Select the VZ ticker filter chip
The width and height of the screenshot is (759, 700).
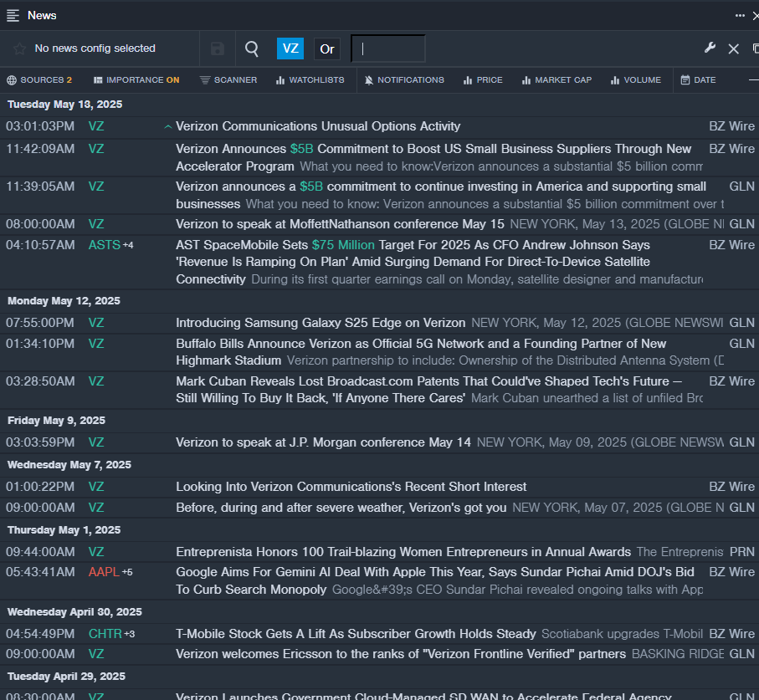[x=290, y=49]
